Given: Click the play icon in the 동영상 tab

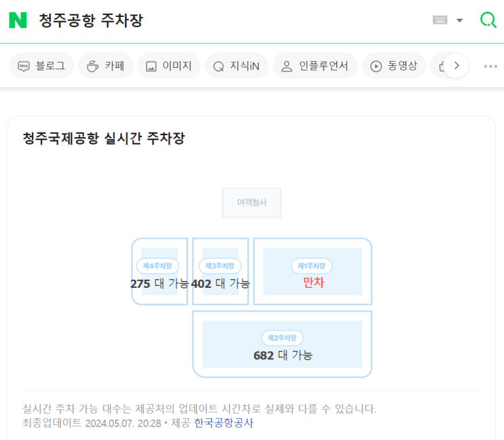Looking at the screenshot, I should point(376,67).
